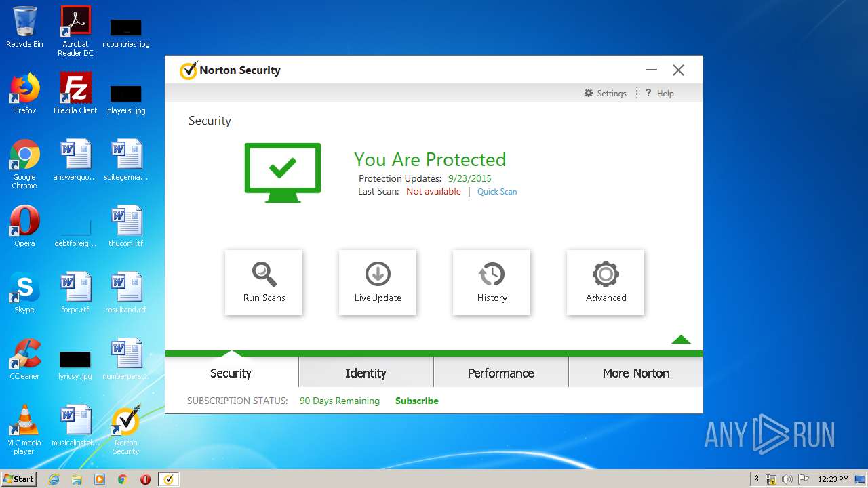The height and width of the screenshot is (488, 868).
Task: Close the Norton Security window
Action: (x=678, y=70)
